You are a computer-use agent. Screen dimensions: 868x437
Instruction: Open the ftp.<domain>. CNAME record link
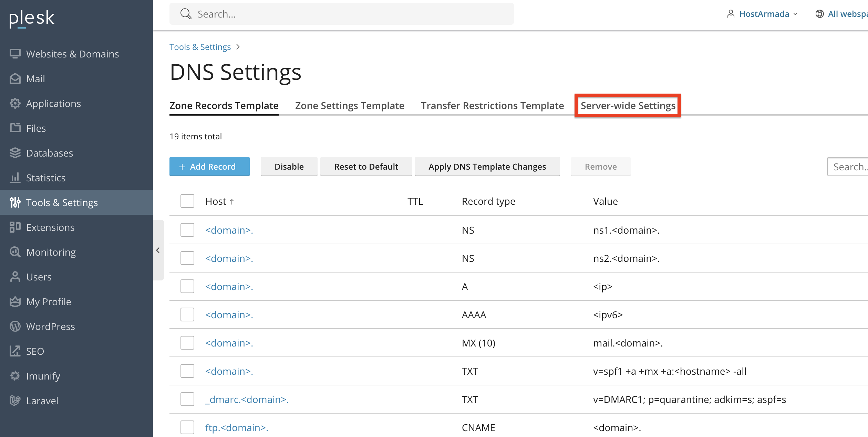237,428
